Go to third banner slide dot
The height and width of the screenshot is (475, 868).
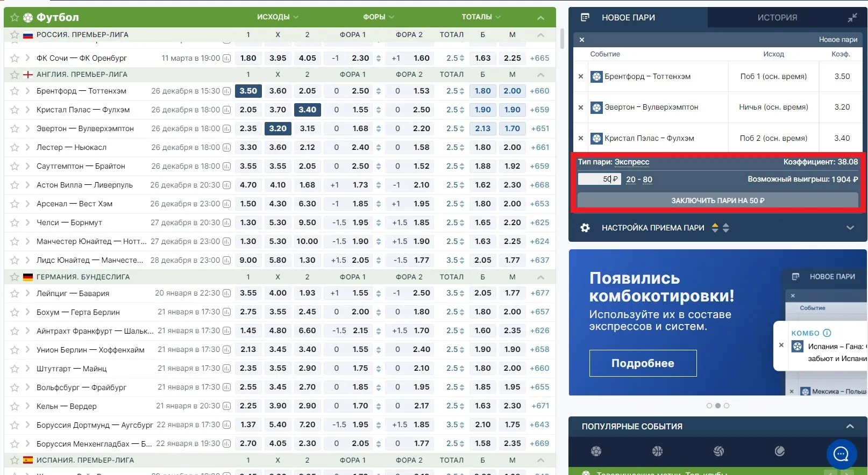coord(727,406)
